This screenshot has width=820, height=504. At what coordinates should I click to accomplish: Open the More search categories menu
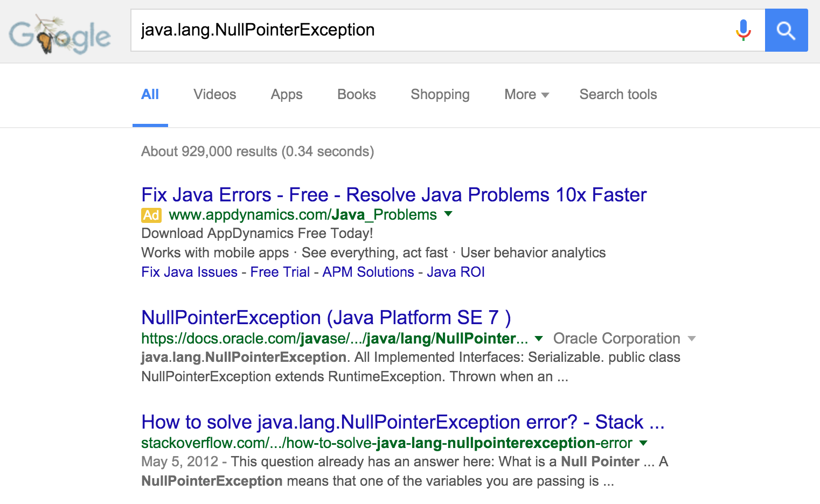tap(526, 95)
